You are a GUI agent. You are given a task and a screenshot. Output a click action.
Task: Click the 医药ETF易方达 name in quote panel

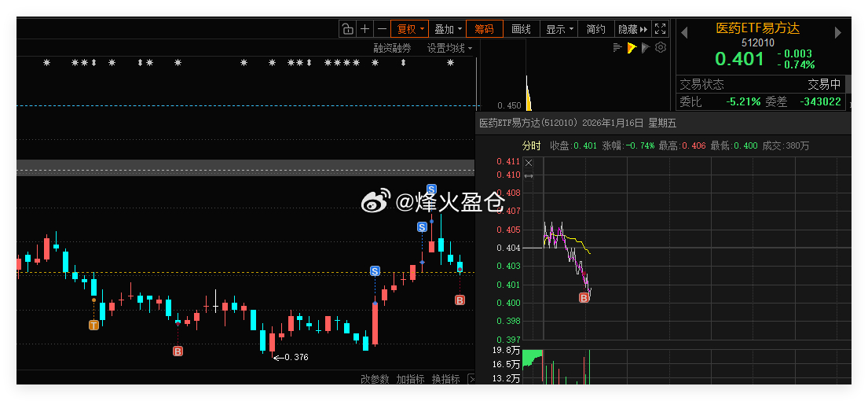(x=758, y=28)
